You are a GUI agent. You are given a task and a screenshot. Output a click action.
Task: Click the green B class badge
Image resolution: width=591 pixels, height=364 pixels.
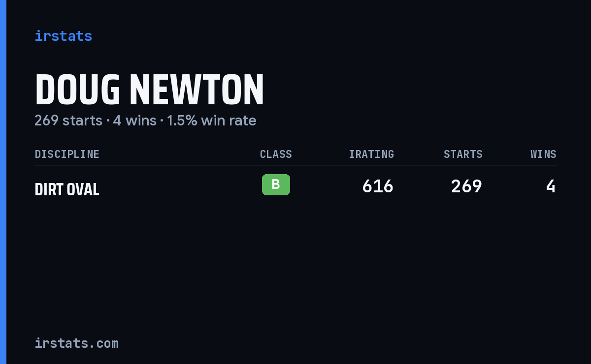click(276, 184)
